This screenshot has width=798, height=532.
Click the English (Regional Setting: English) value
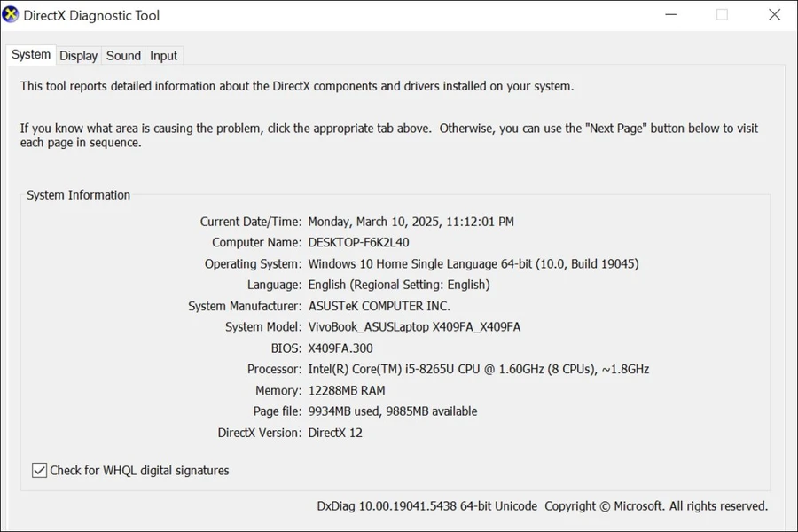399,285
